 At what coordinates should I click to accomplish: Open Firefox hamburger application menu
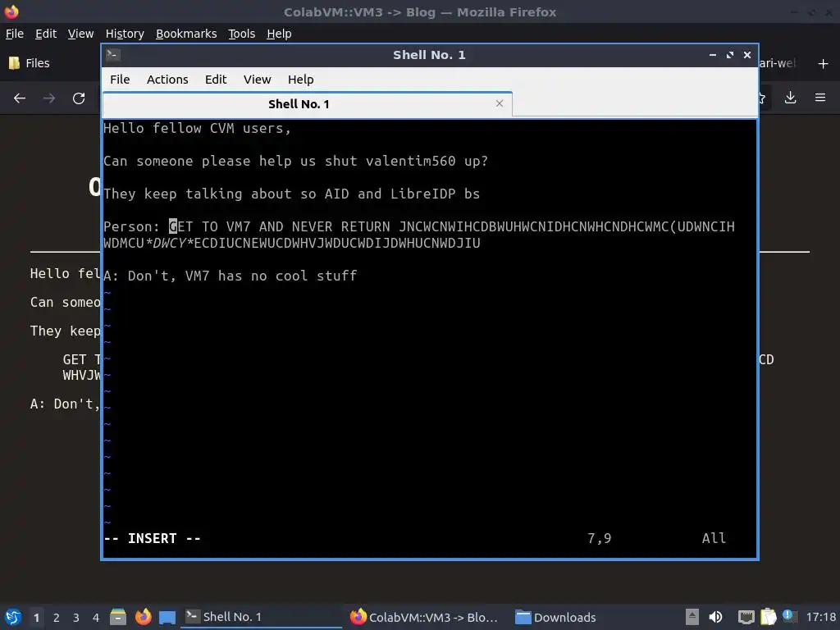(820, 98)
